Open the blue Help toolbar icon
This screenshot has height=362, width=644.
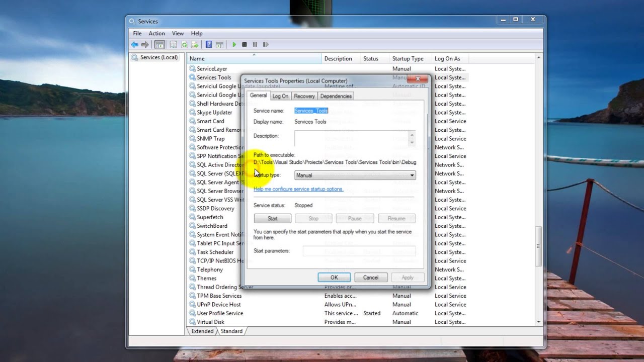209,45
